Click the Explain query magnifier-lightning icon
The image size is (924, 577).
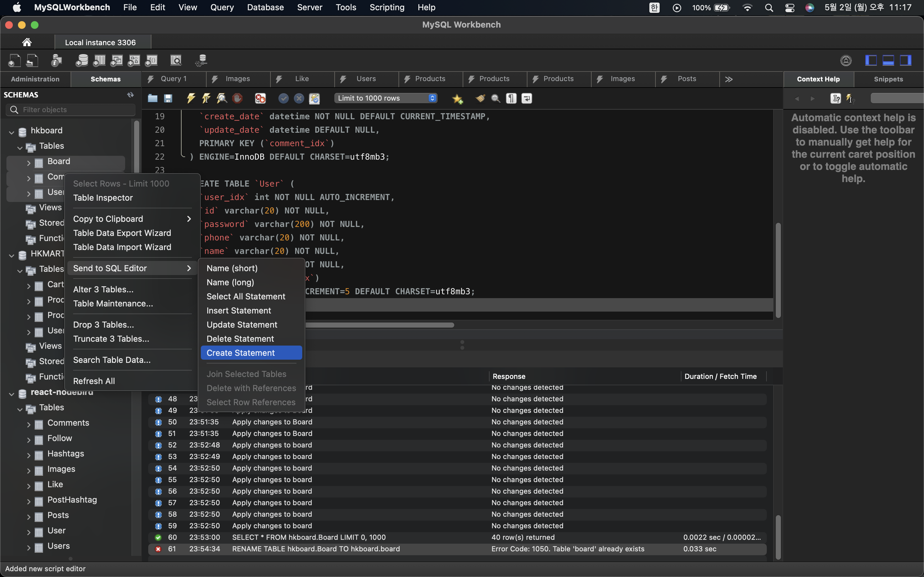(221, 98)
